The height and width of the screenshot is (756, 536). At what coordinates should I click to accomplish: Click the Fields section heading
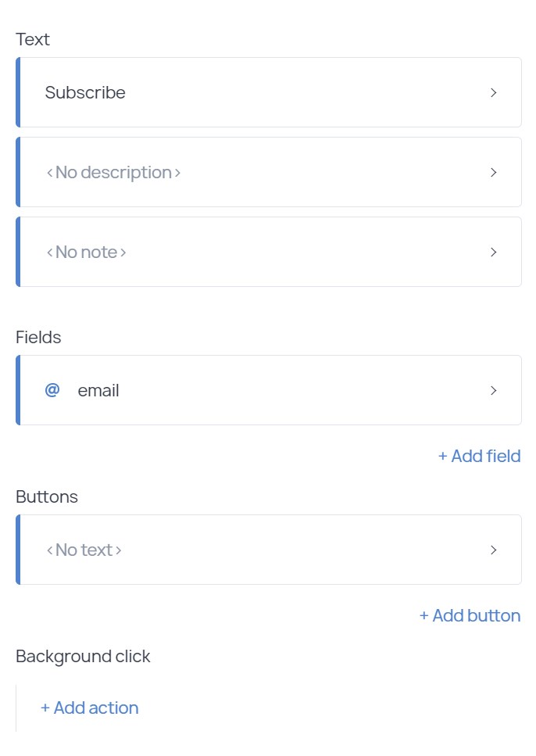pos(38,337)
